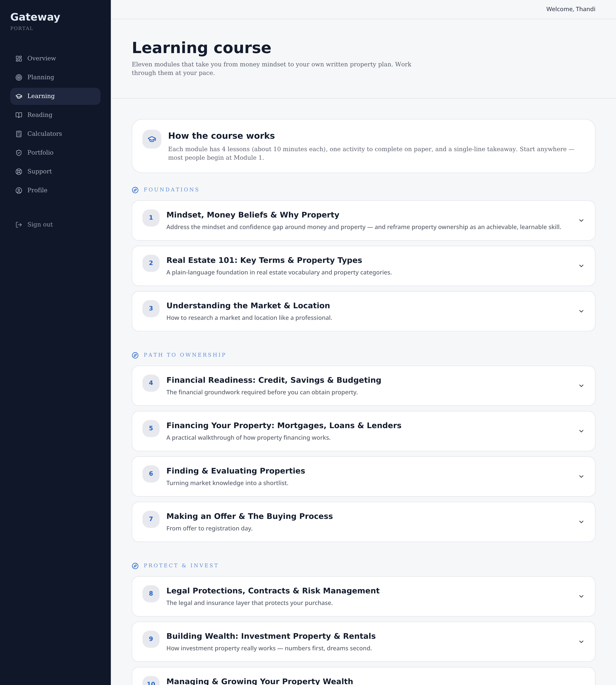Click module number 6 badge

pyautogui.click(x=151, y=474)
